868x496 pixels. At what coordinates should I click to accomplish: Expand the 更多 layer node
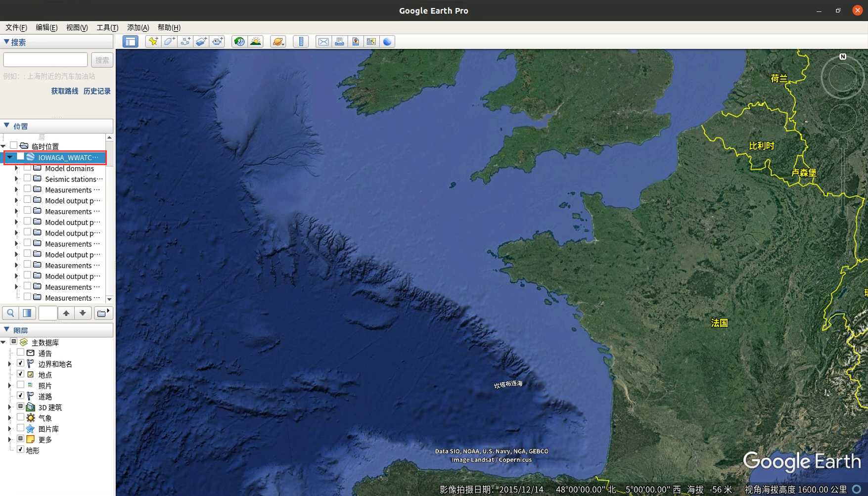point(9,440)
